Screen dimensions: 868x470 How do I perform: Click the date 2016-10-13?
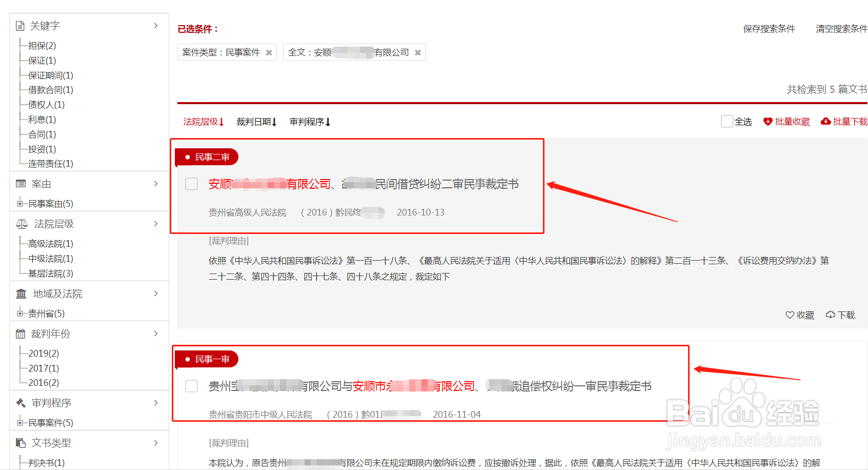[420, 212]
